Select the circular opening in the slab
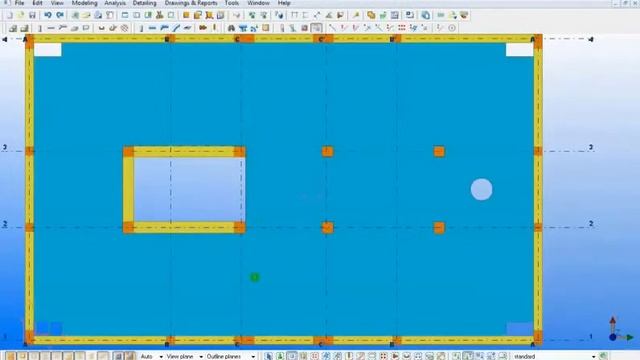The width and height of the screenshot is (640, 360). click(481, 189)
